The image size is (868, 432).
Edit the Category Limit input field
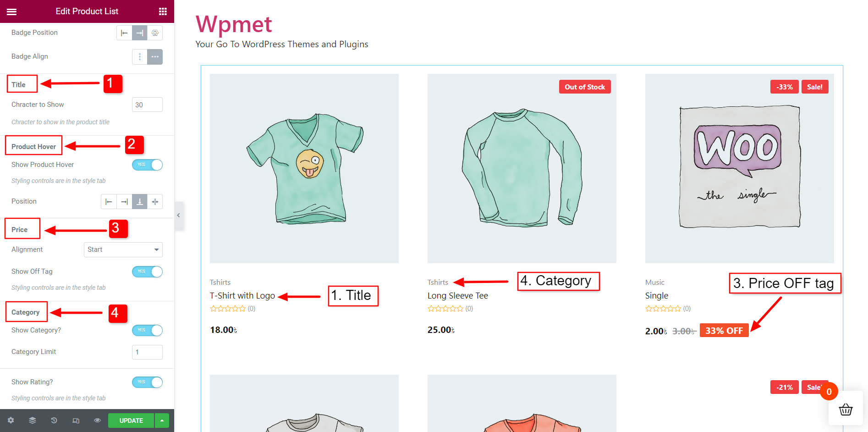click(x=147, y=352)
